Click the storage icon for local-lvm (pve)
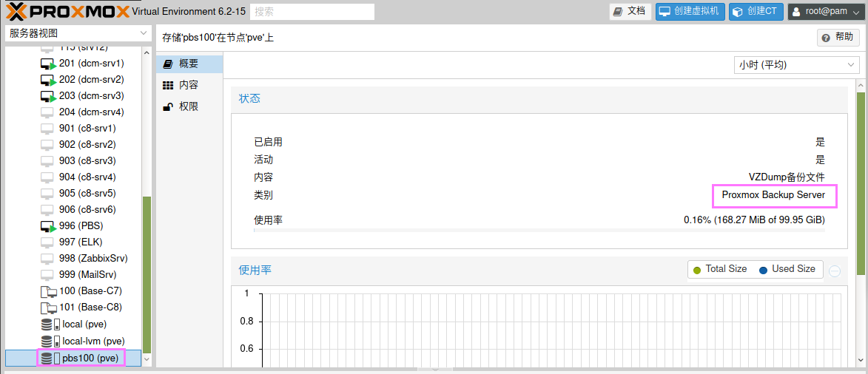Screen dimensions: 868x374 coord(50,341)
